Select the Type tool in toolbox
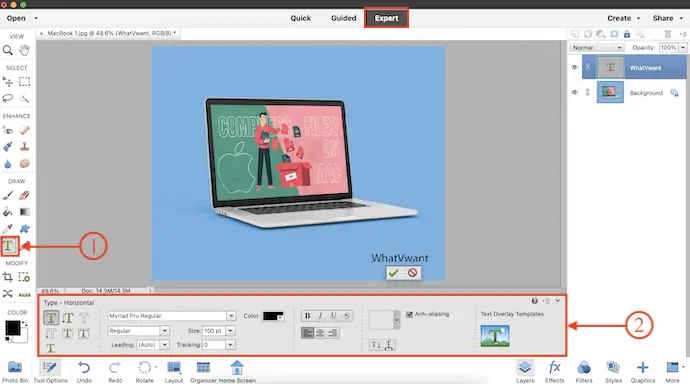The height and width of the screenshot is (384, 690). point(8,246)
